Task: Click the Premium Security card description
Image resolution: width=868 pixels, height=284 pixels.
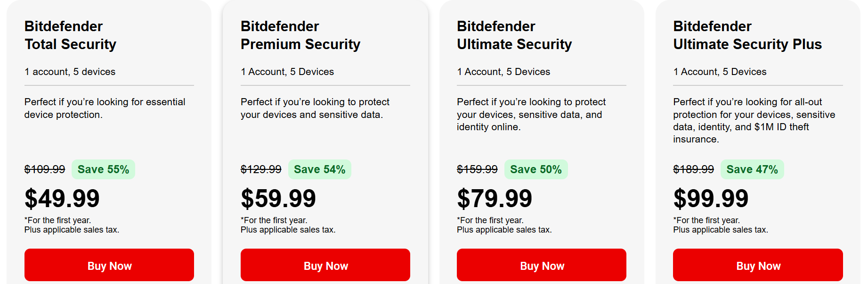Action: [315, 108]
